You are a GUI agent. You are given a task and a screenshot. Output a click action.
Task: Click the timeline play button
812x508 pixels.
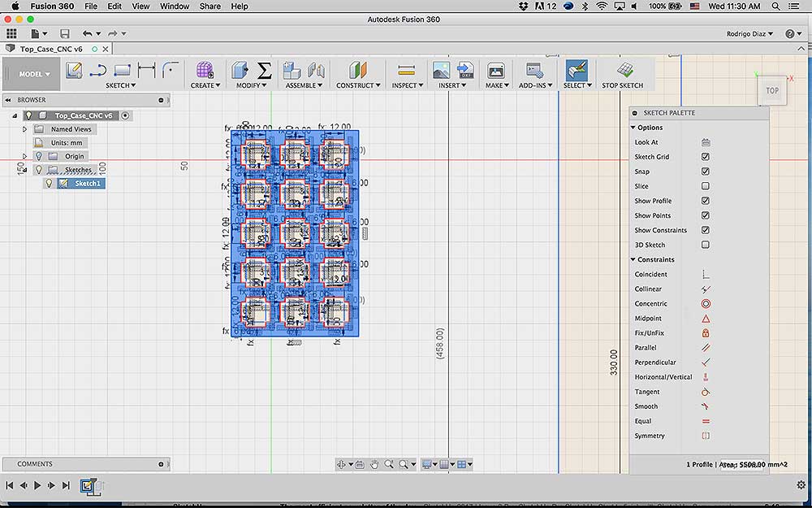[x=37, y=486]
